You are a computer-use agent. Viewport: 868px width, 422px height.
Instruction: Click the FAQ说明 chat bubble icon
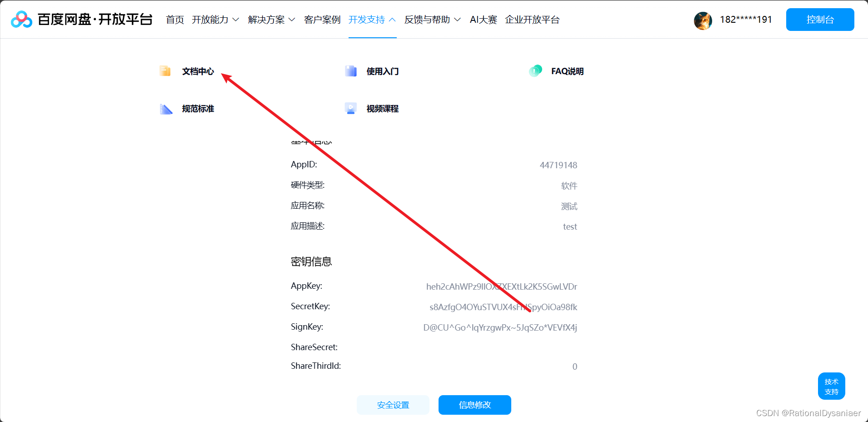(535, 71)
